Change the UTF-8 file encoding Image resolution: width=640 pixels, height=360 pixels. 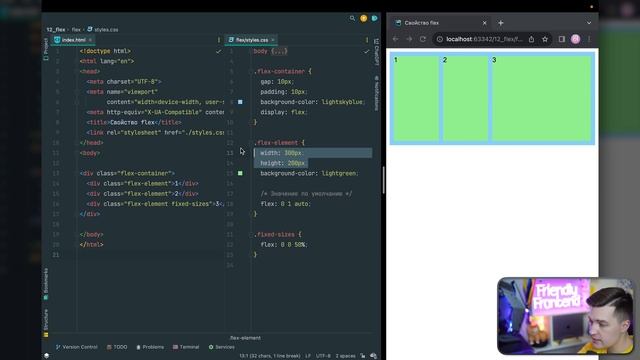(x=323, y=356)
